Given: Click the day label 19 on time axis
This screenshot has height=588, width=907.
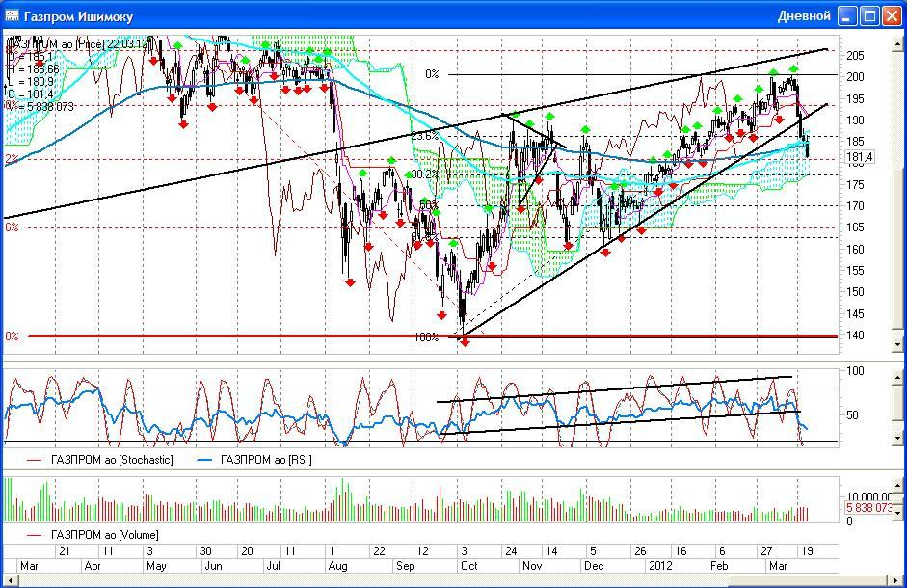Looking at the screenshot, I should (x=807, y=551).
